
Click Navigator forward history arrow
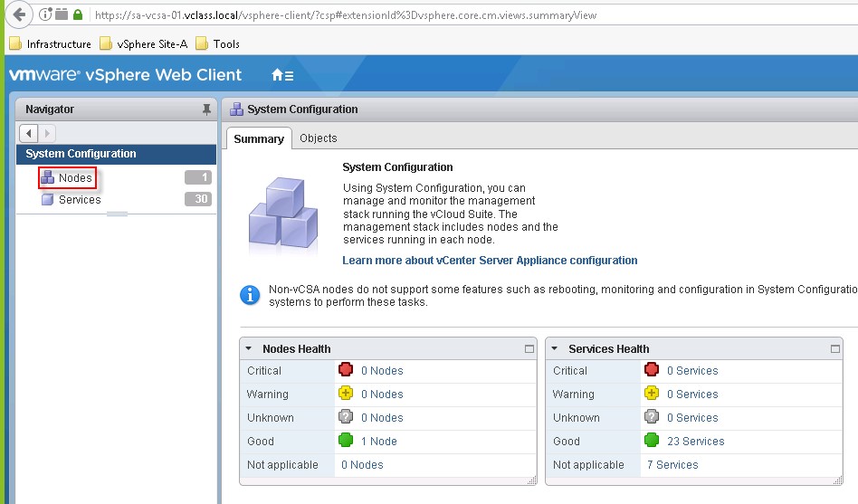47,133
